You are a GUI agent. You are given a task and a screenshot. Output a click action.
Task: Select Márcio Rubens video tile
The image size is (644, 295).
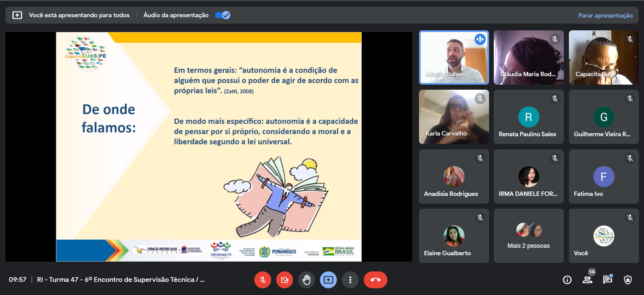[454, 57]
